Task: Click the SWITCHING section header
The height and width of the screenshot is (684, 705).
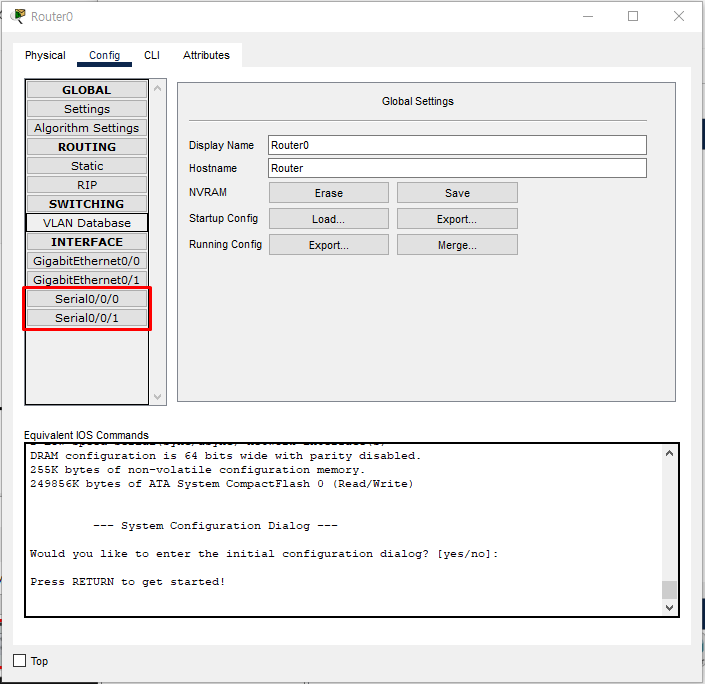Action: 87,204
